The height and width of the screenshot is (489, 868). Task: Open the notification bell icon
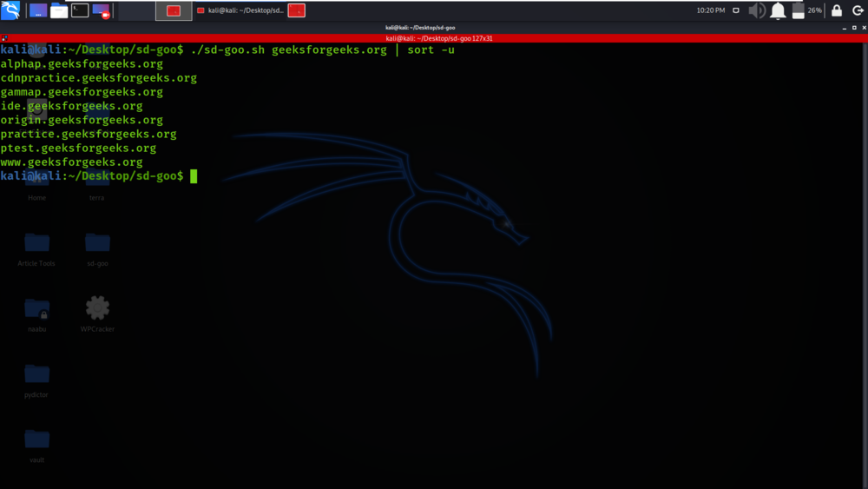pos(778,10)
